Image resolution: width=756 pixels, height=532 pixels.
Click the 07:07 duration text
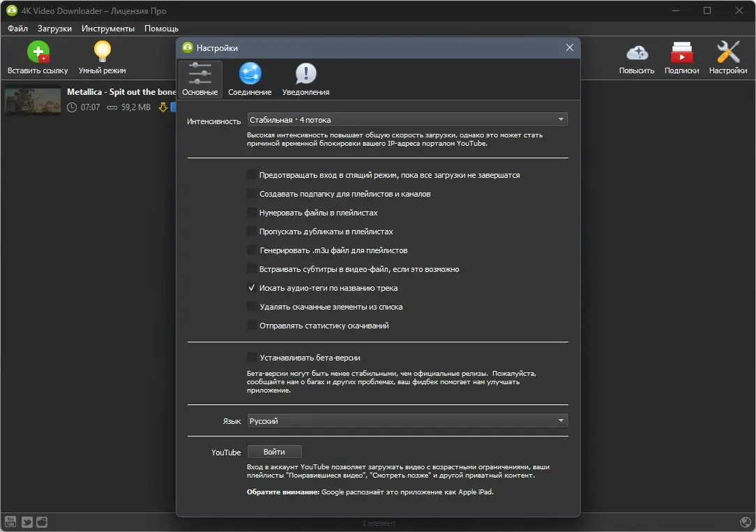click(x=90, y=107)
